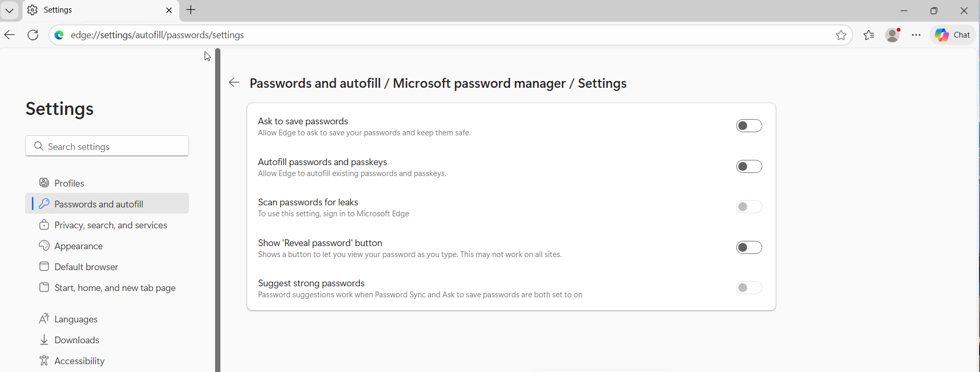
Task: Click the icon beside Start, home, new tab
Action: pos(44,287)
